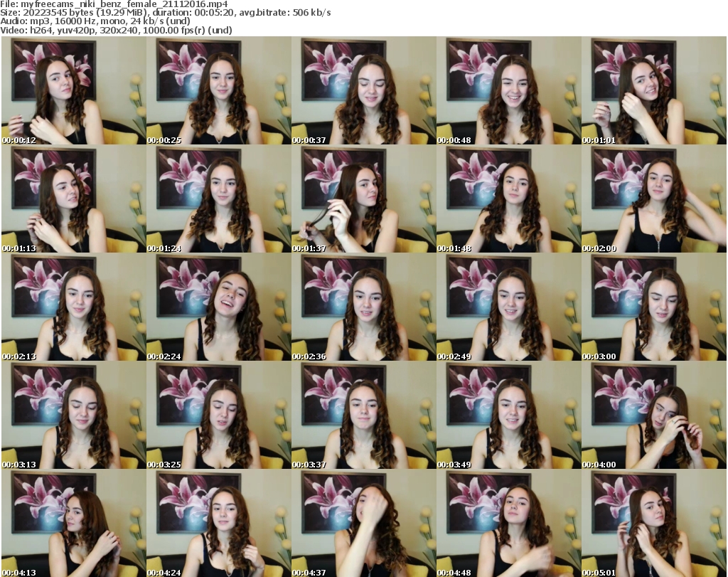This screenshot has height=577, width=728.
Task: Click the Video h264 info line
Action: 116,30
